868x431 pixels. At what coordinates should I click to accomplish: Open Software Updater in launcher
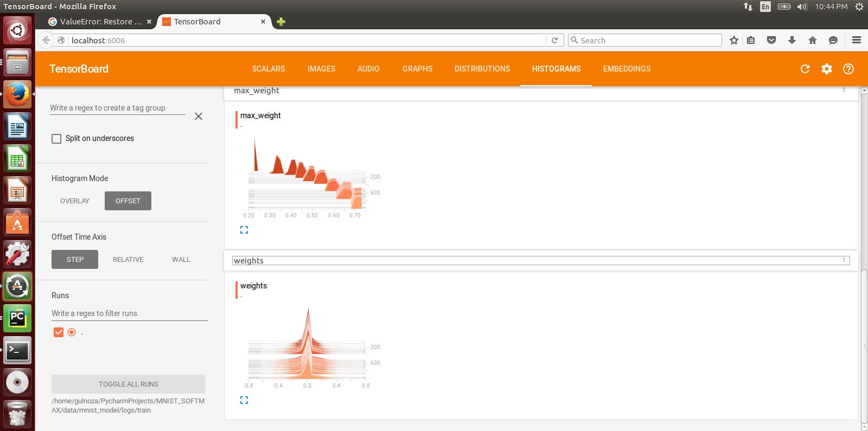click(x=17, y=286)
